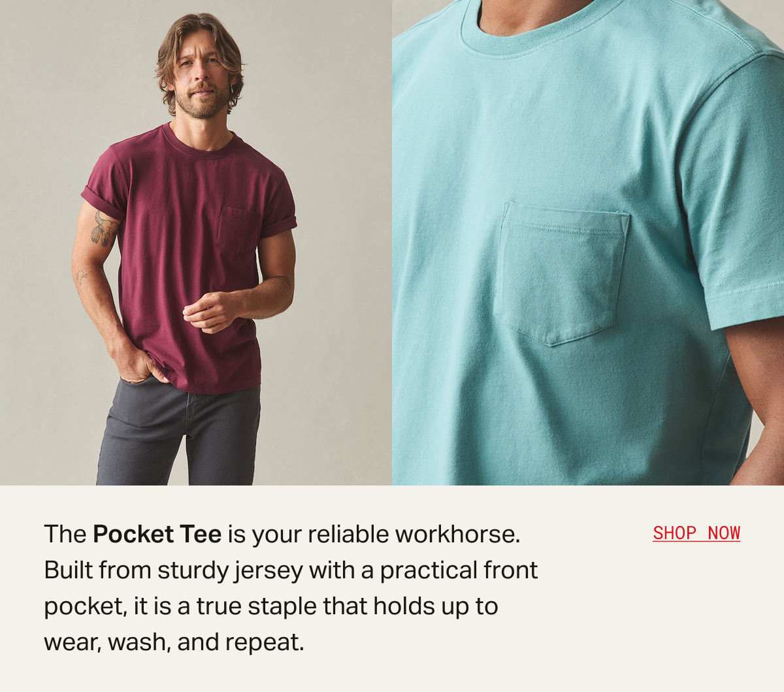The width and height of the screenshot is (784, 692).
Task: Click the tattoo on the model's arm
Action: [104, 229]
